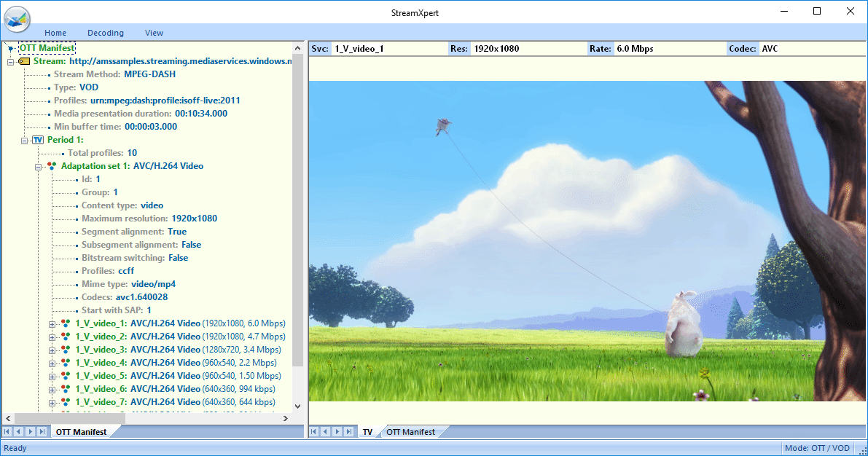Click the Stream tag icon

coord(24,61)
